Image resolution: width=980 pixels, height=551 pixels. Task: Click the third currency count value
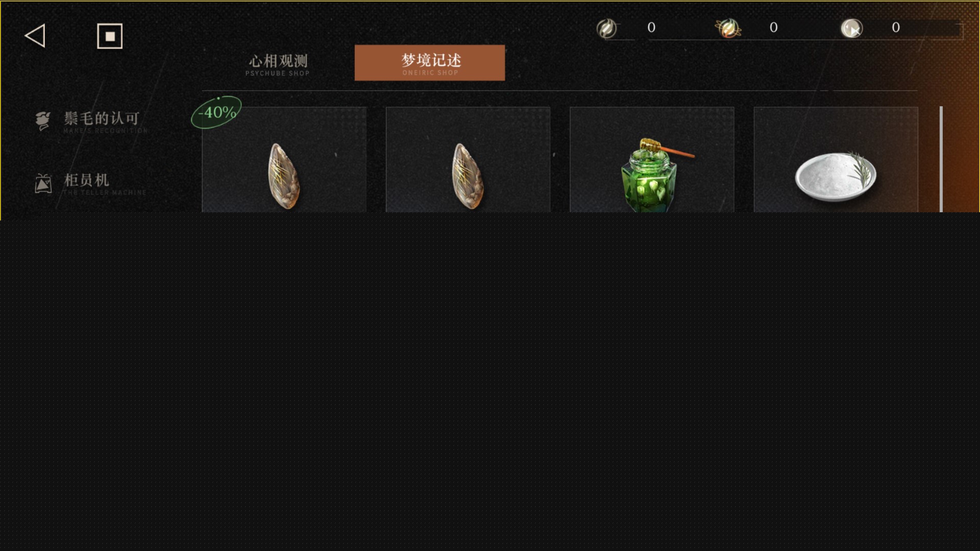point(896,28)
